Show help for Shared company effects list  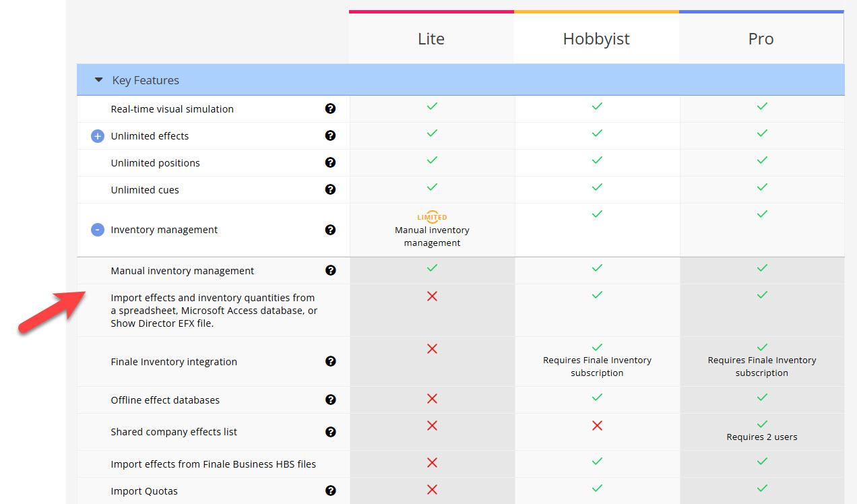tap(330, 432)
